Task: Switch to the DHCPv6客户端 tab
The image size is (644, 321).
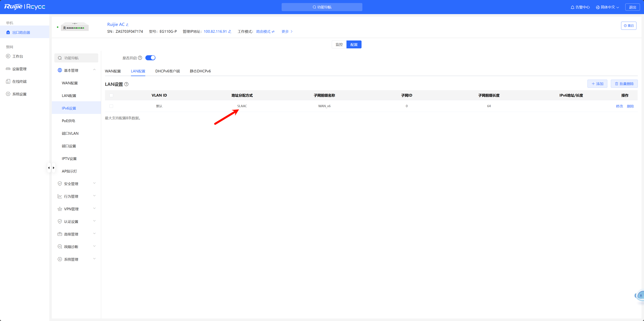Action: click(x=167, y=71)
